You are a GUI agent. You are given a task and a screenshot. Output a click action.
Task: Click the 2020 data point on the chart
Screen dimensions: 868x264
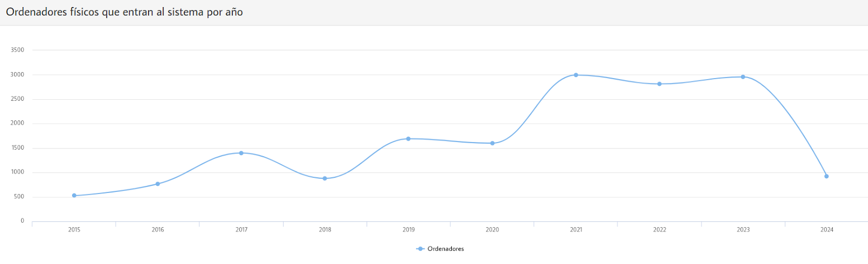tap(493, 143)
